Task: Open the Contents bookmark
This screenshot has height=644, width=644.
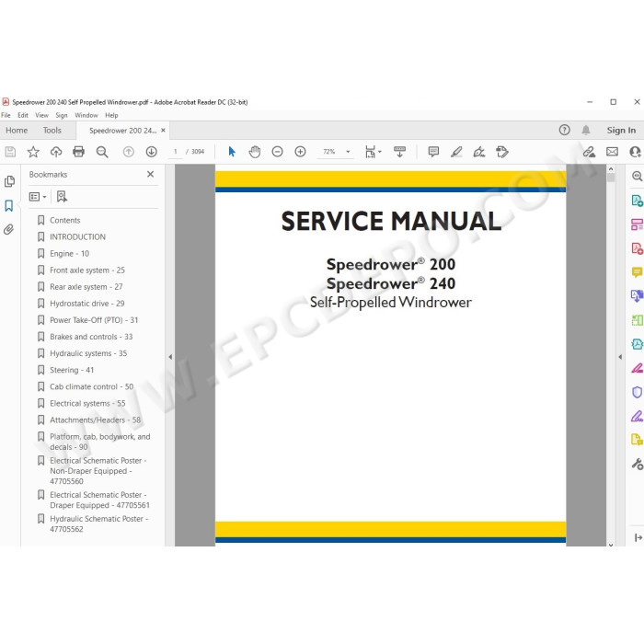Action: tap(65, 220)
